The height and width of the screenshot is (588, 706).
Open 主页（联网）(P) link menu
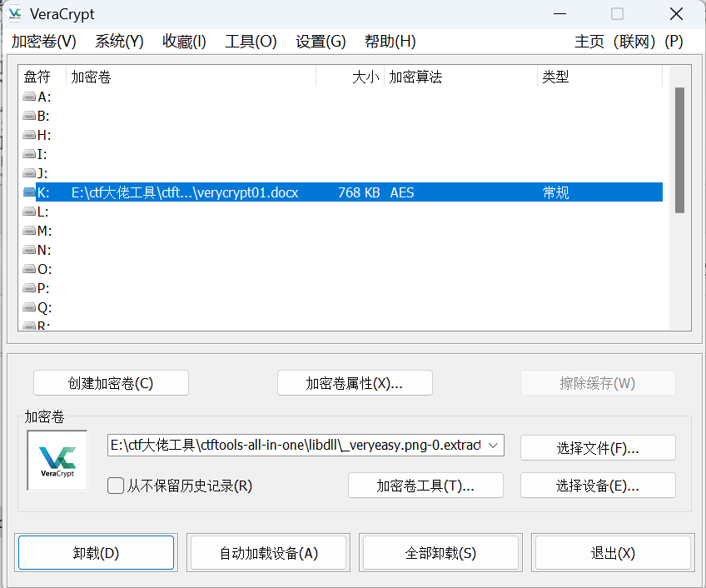tap(629, 42)
